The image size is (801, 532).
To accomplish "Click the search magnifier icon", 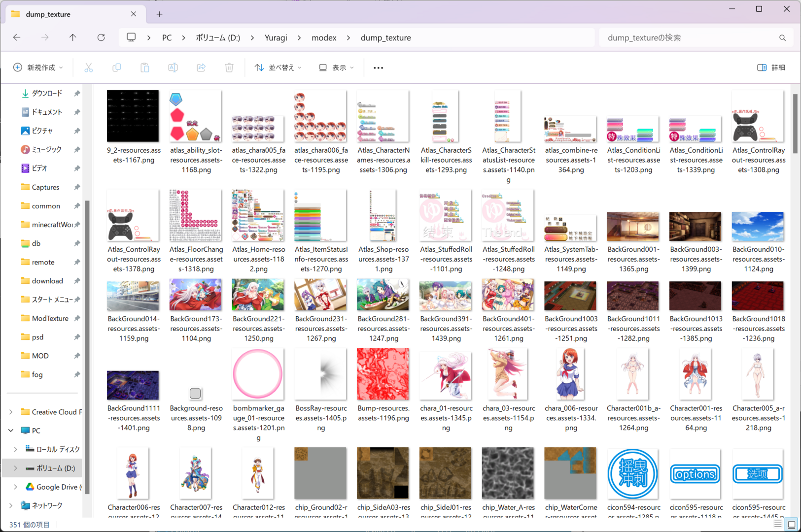I will coord(782,38).
